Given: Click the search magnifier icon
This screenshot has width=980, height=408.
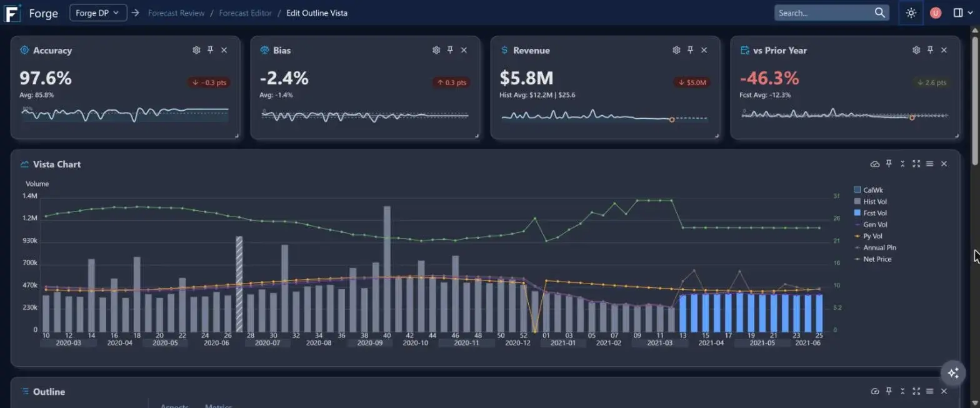Looking at the screenshot, I should click(880, 13).
